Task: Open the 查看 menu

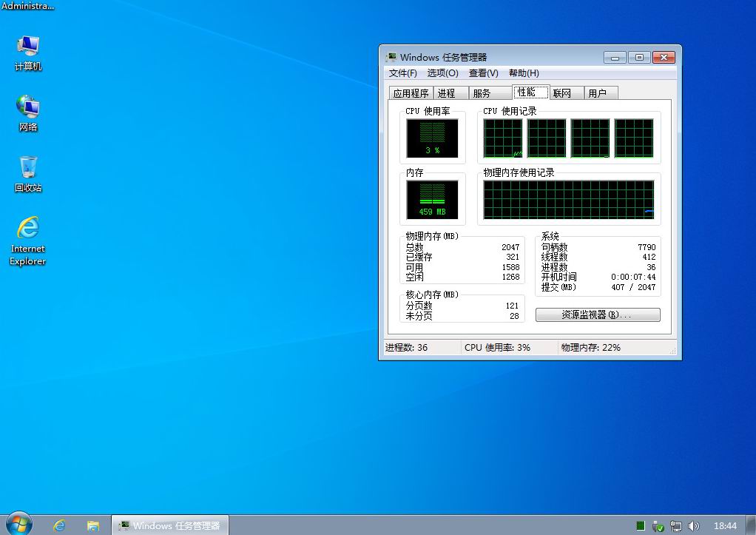Action: tap(482, 73)
